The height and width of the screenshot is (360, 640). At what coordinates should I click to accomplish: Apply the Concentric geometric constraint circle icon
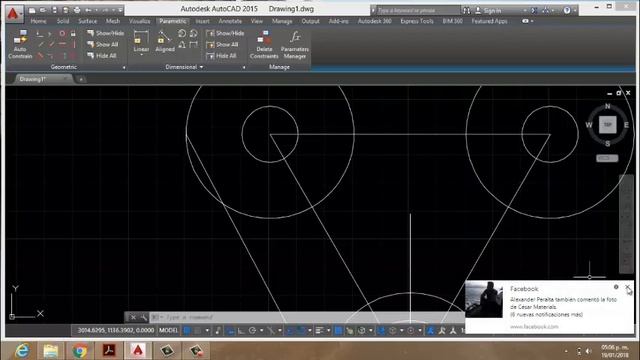pyautogui.click(x=62, y=33)
